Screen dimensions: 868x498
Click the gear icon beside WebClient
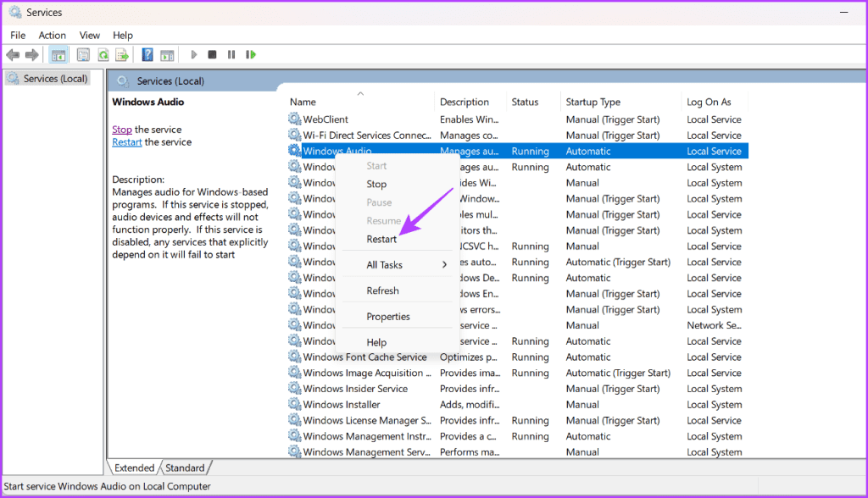coord(294,119)
